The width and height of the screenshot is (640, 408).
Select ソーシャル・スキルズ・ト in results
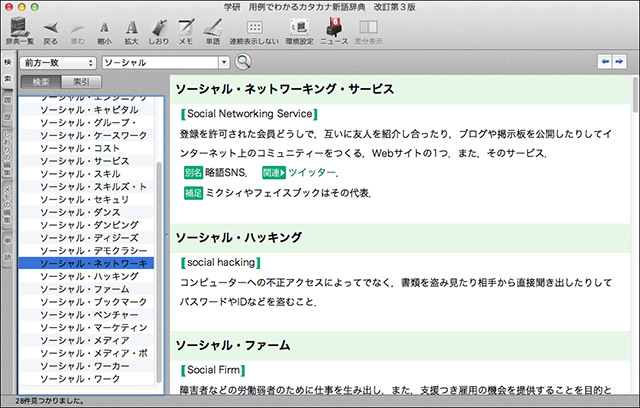pos(86,186)
